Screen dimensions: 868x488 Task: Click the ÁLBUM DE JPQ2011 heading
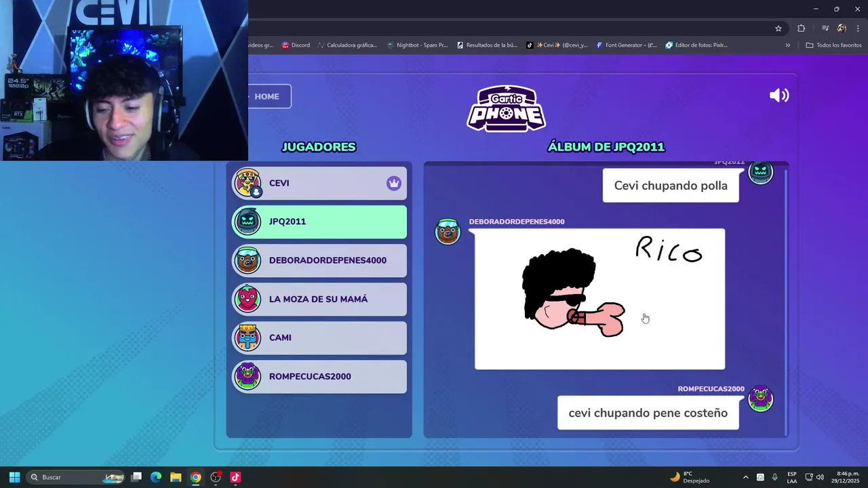tap(606, 147)
